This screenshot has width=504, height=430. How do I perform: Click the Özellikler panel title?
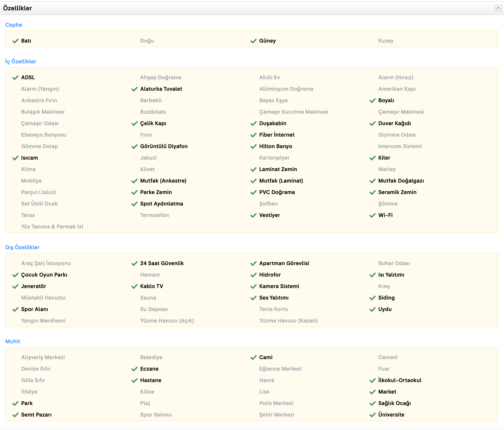(17, 8)
